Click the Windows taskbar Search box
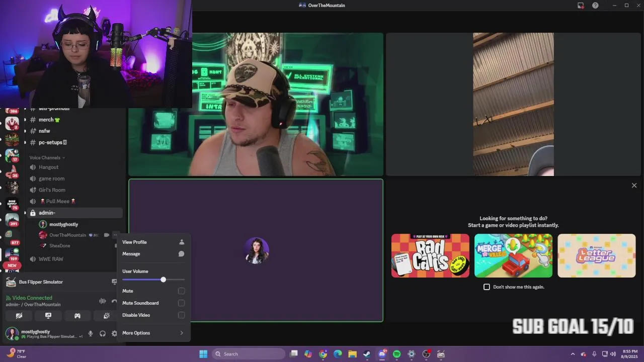Screen dimensions: 644x362 249,354
